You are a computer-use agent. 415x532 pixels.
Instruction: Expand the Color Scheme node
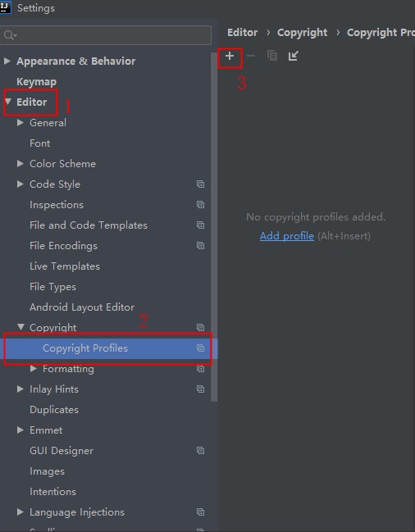[21, 164]
